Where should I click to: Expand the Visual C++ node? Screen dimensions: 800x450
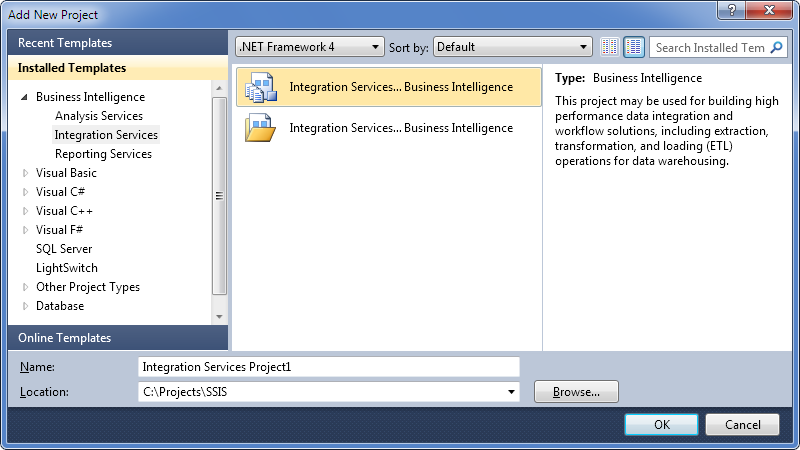[x=25, y=211]
